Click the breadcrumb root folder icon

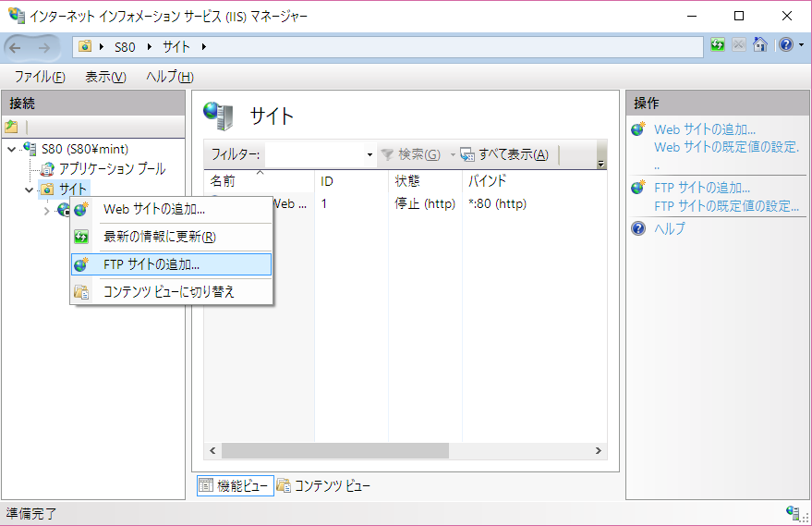pyautogui.click(x=85, y=46)
